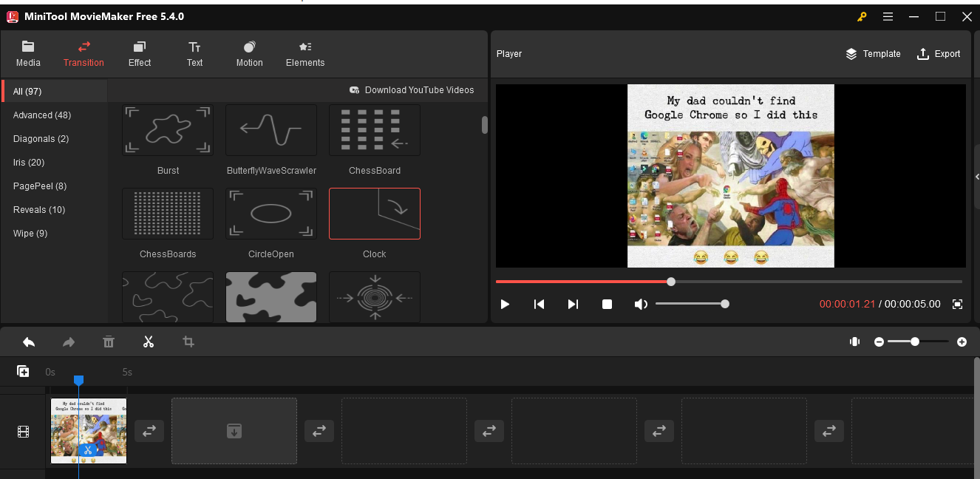This screenshot has width=980, height=479.
Task: Expand the collapsed right side panel arrow
Action: (977, 177)
